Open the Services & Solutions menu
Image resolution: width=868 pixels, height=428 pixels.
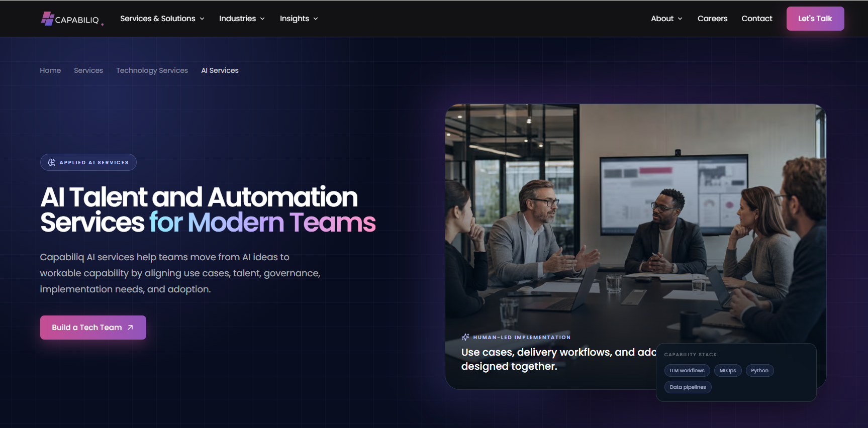coord(162,19)
